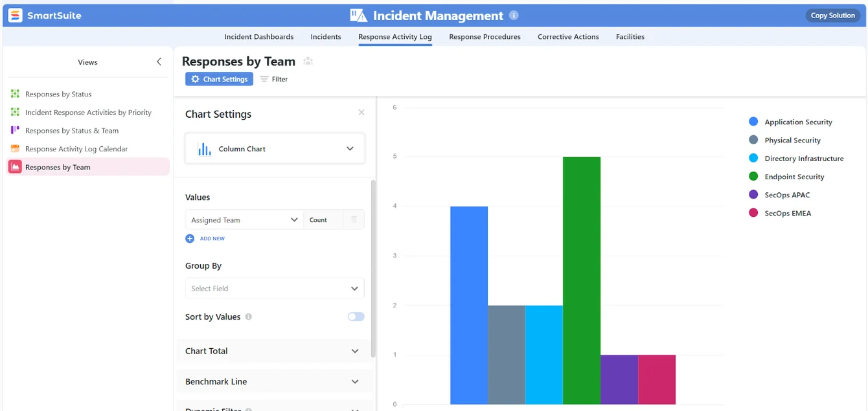This screenshot has height=411, width=868.
Task: Open the Responses by Status view
Action: [88, 94]
